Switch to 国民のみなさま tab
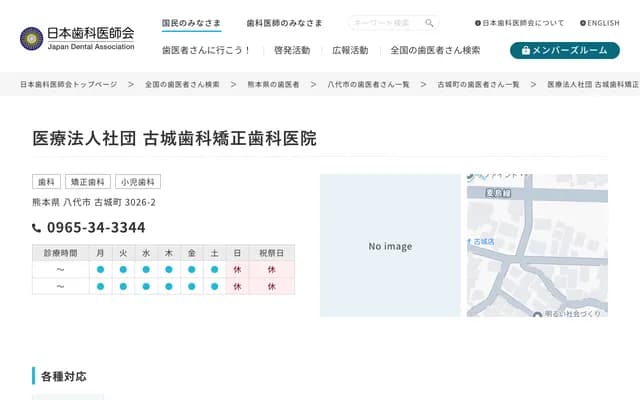 pyautogui.click(x=191, y=22)
